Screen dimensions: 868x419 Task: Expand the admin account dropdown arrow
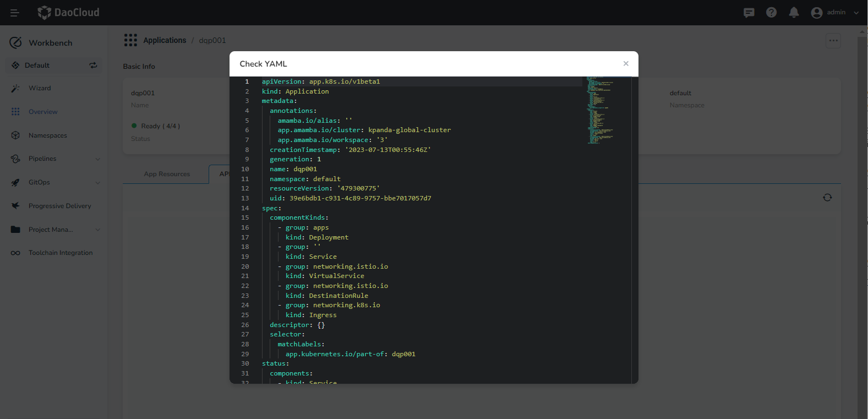(x=856, y=13)
